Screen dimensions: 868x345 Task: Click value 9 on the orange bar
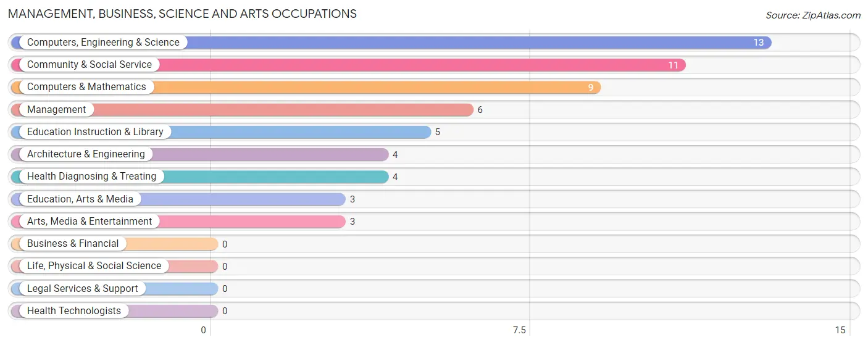(591, 88)
